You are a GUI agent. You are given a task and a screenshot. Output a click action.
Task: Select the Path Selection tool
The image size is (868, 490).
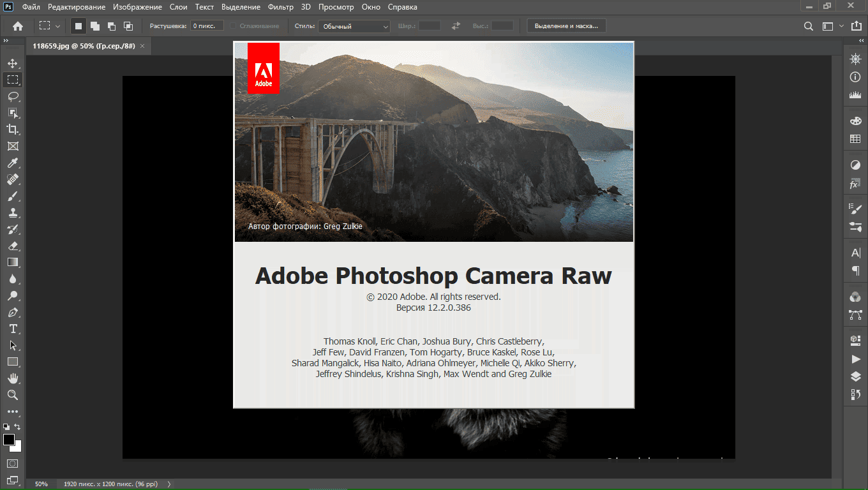coord(12,345)
